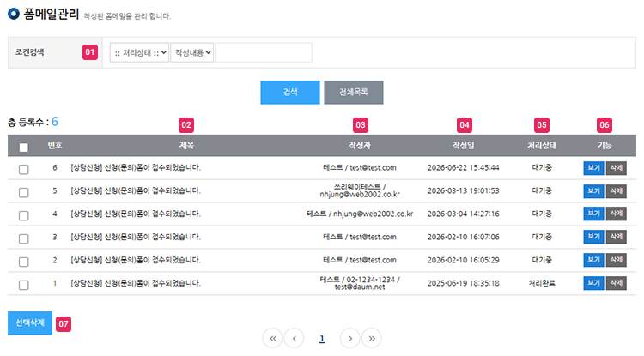Image resolution: width=644 pixels, height=356 pixels.
Task: Open the title of row number 2
Action: (x=136, y=260)
